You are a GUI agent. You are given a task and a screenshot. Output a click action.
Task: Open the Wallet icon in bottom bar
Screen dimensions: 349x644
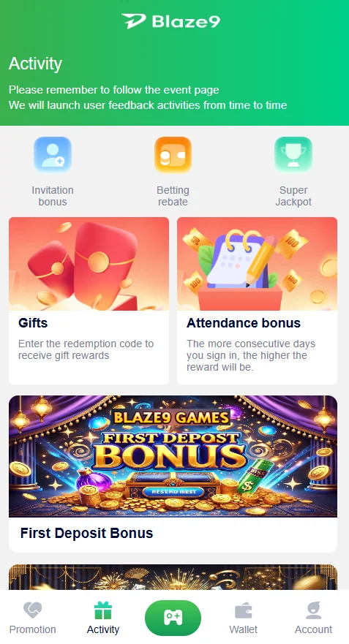click(x=244, y=610)
